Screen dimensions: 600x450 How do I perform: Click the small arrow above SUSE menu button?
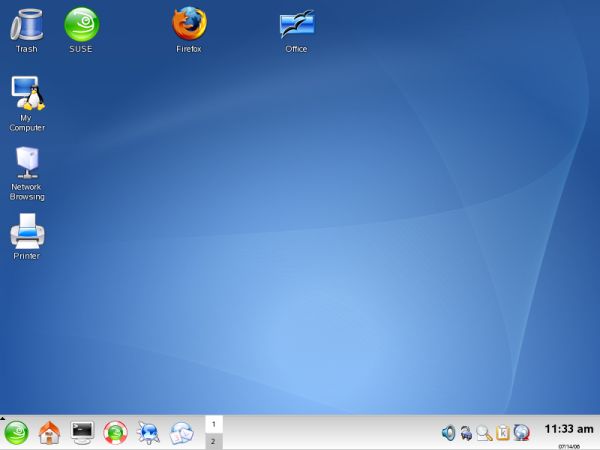(x=2, y=418)
